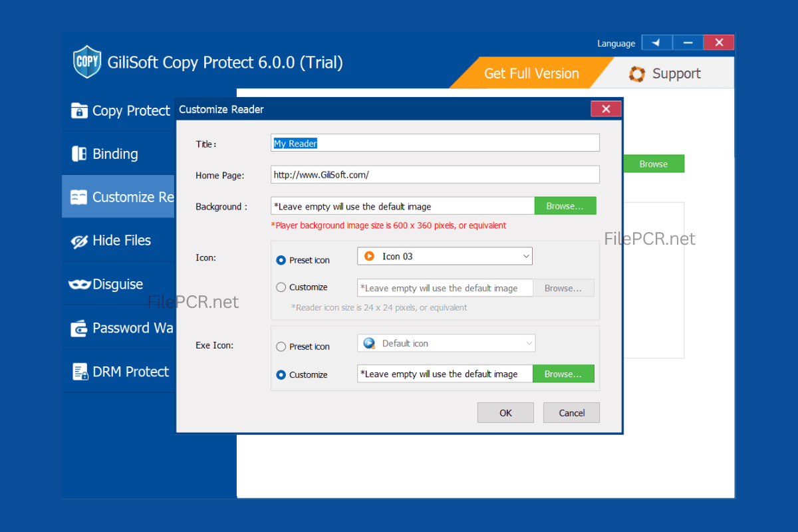Click Browse for Exe Icon customize
The image size is (798, 532).
pyautogui.click(x=563, y=374)
